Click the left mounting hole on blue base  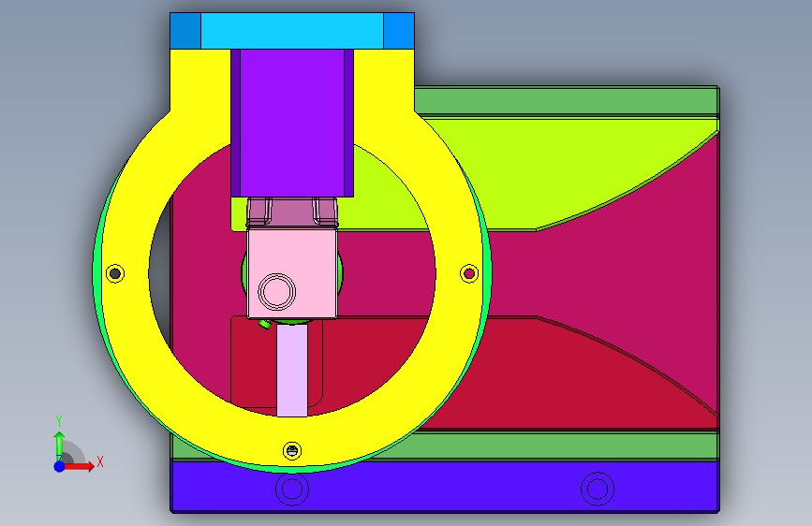click(x=292, y=489)
